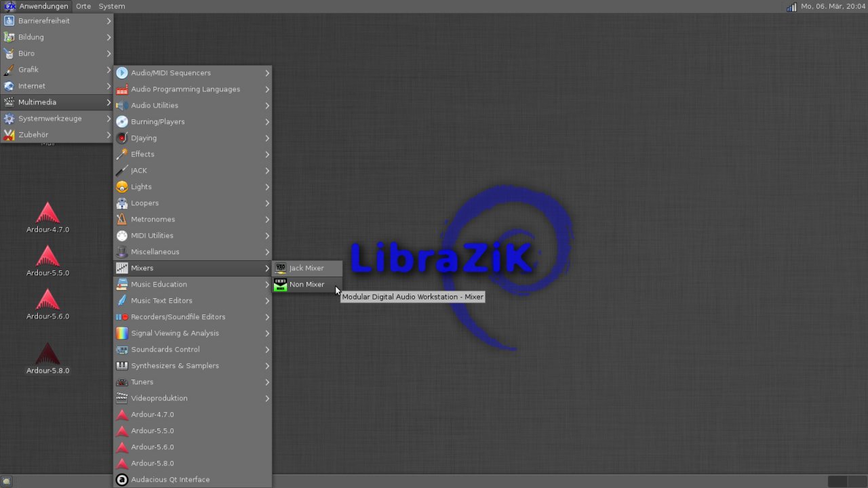Select the Multimedia menu category

[x=57, y=102]
